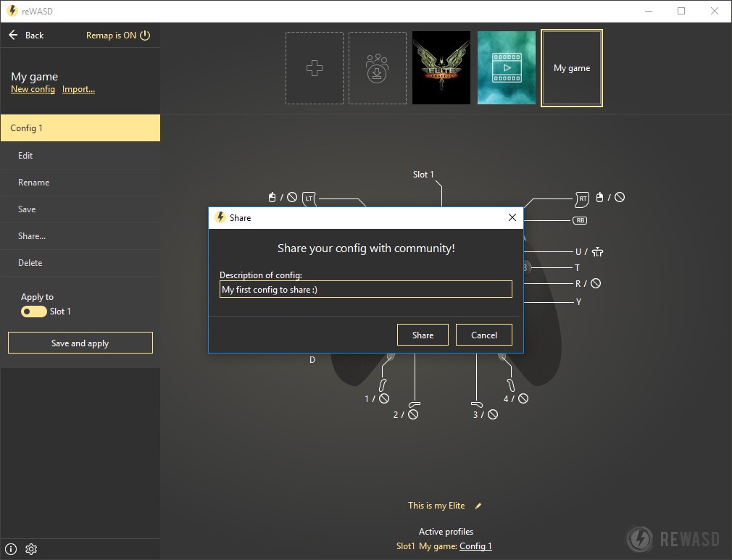
Task: Open the info icon at bottom left
Action: coord(11,549)
